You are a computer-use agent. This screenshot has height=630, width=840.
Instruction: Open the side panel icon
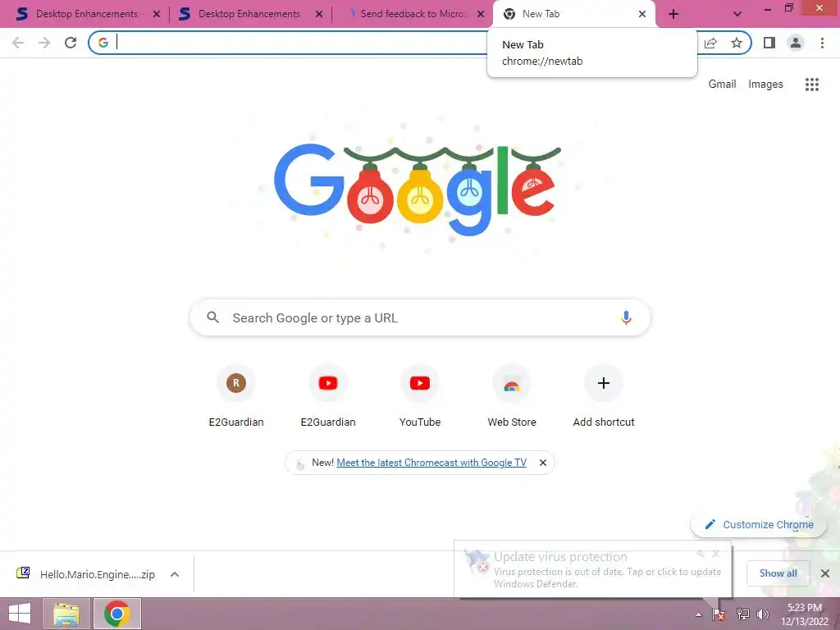click(769, 43)
